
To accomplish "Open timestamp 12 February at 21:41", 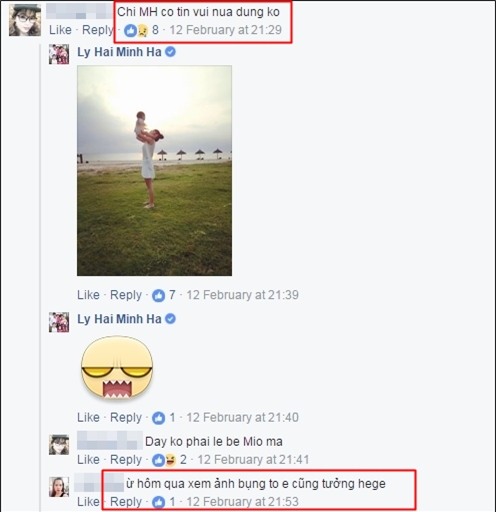I will 253,460.
